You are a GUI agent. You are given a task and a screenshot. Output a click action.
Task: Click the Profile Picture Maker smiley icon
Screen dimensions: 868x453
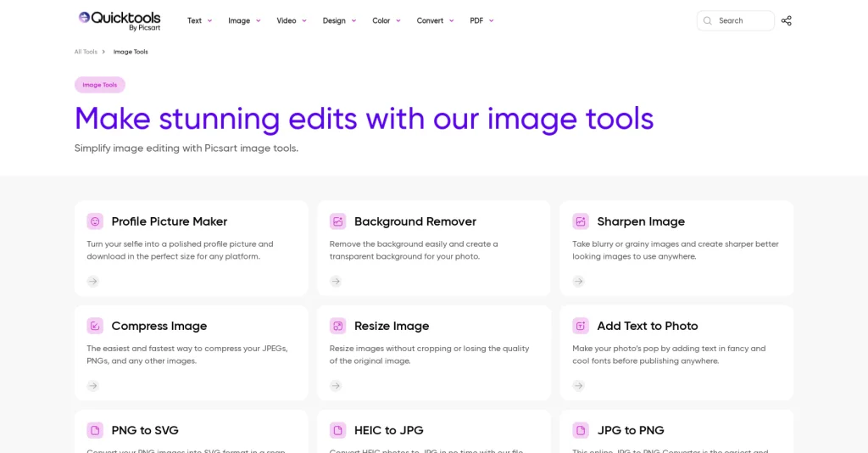(95, 221)
